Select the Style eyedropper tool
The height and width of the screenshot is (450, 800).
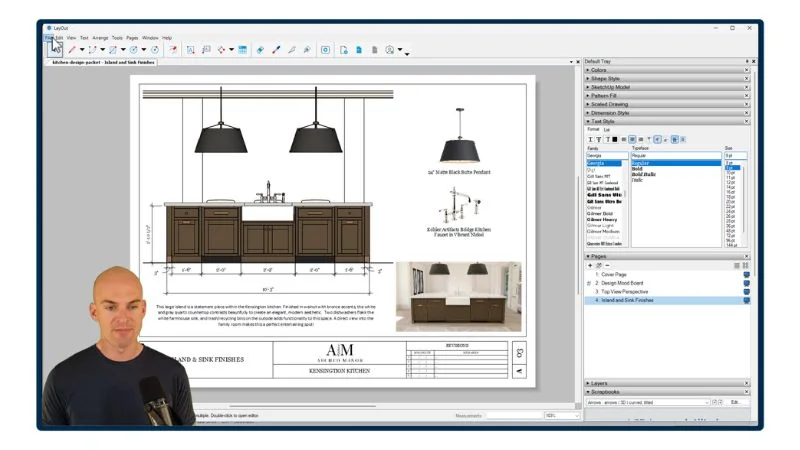point(276,50)
